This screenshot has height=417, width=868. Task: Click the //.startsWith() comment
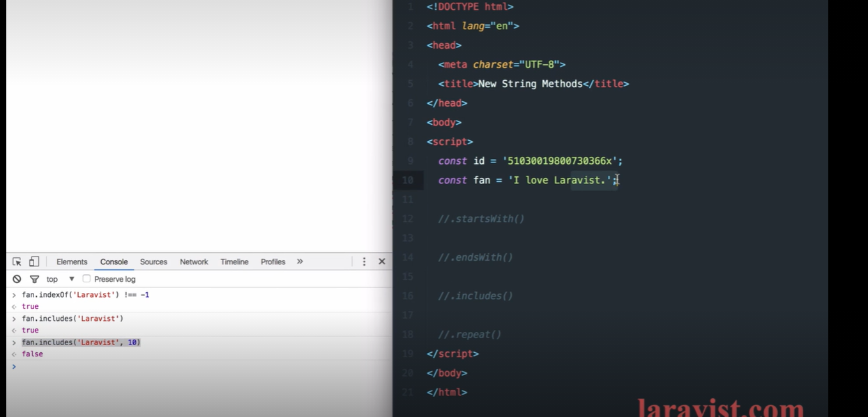click(481, 219)
